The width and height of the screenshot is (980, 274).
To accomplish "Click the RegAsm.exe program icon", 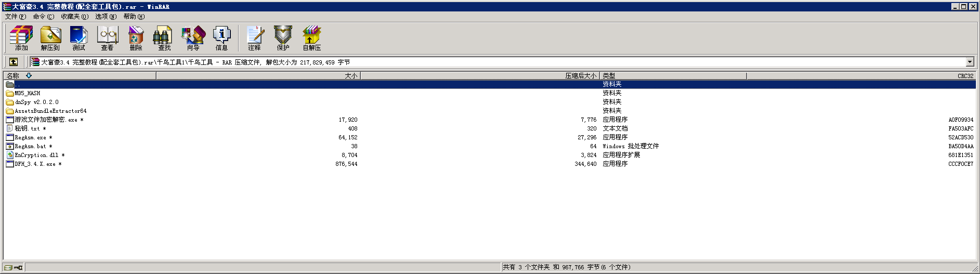I will pyautogui.click(x=10, y=137).
